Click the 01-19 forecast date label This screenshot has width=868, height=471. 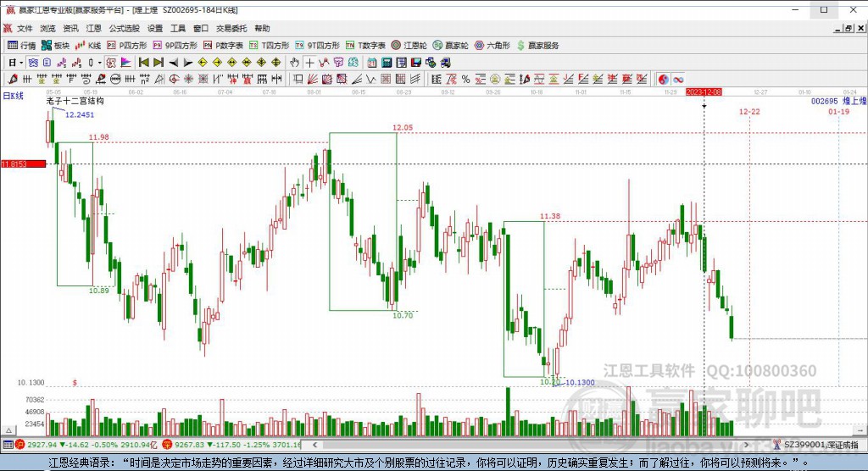pyautogui.click(x=838, y=112)
